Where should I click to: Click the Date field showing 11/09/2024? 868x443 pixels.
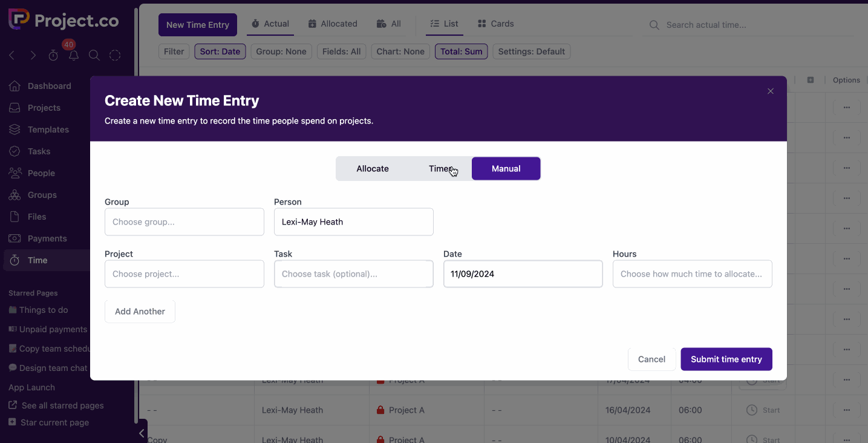coord(523,274)
